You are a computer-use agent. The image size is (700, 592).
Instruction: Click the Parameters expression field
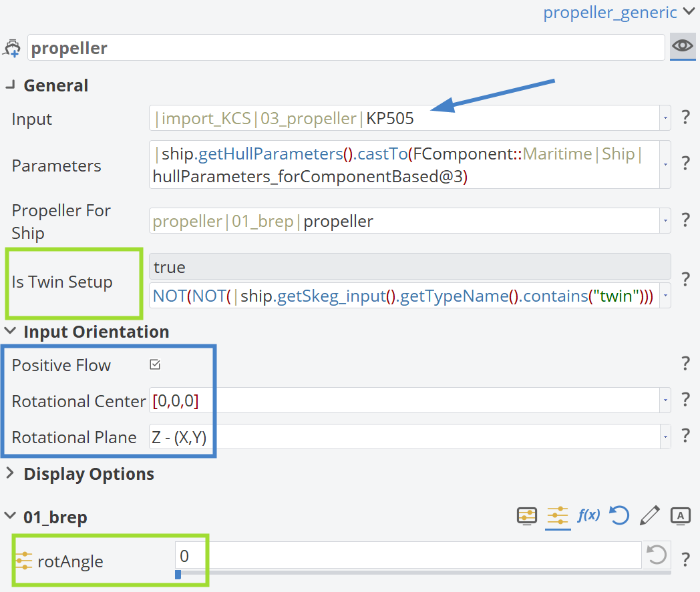point(404,165)
